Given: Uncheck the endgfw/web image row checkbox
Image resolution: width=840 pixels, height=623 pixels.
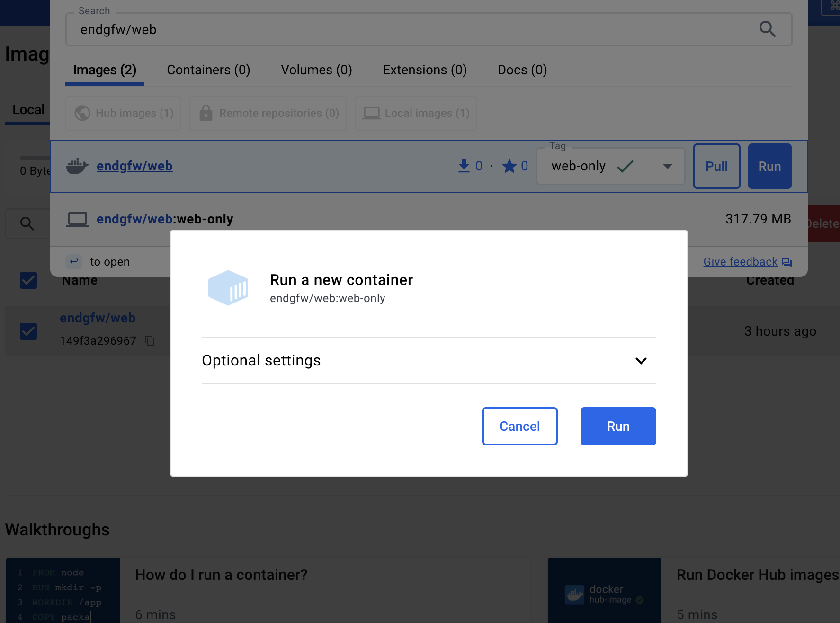Looking at the screenshot, I should pyautogui.click(x=28, y=331).
